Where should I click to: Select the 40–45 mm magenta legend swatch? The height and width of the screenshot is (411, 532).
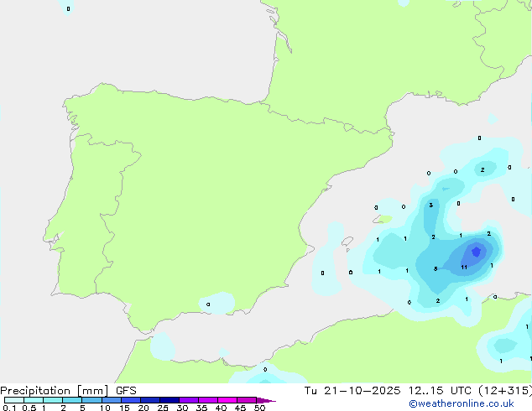point(227,400)
